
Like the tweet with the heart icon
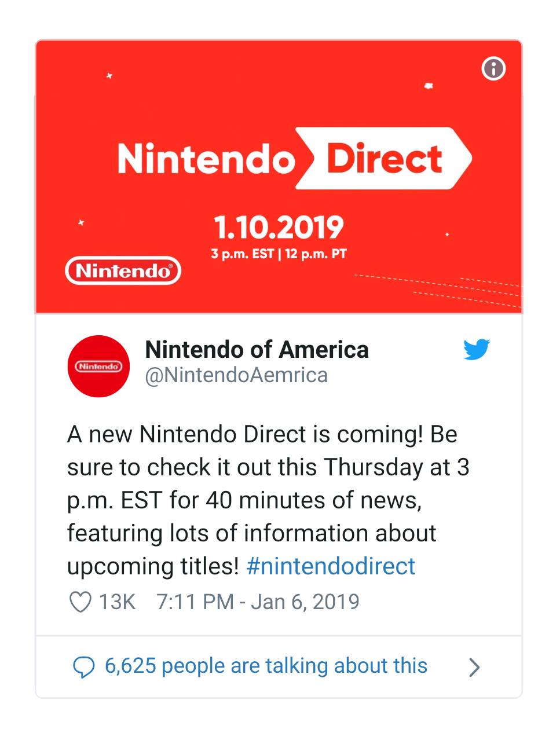point(80,602)
